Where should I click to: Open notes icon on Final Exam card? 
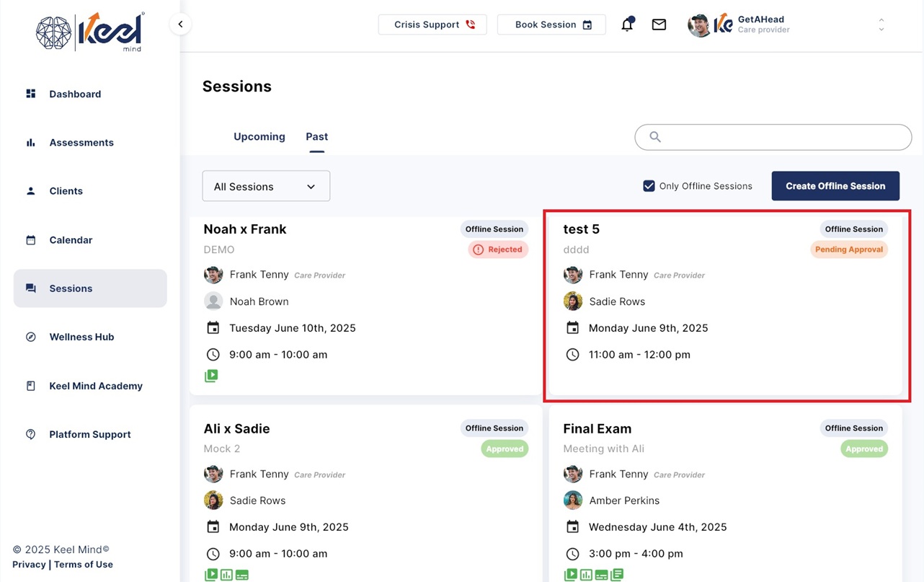(617, 575)
